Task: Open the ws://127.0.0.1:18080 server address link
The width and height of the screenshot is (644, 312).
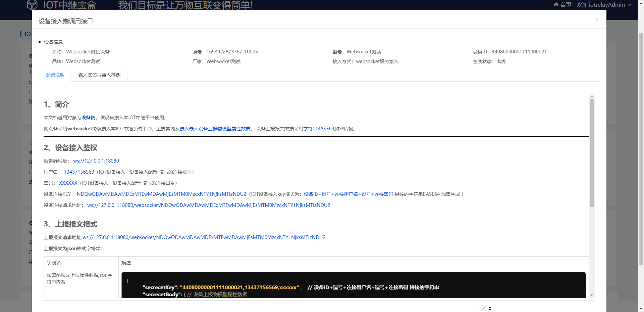Action: [x=96, y=161]
